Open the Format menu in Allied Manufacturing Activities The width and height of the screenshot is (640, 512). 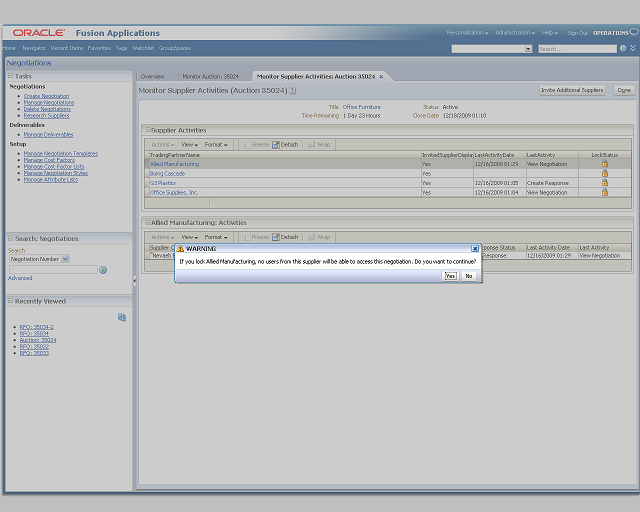click(x=216, y=237)
